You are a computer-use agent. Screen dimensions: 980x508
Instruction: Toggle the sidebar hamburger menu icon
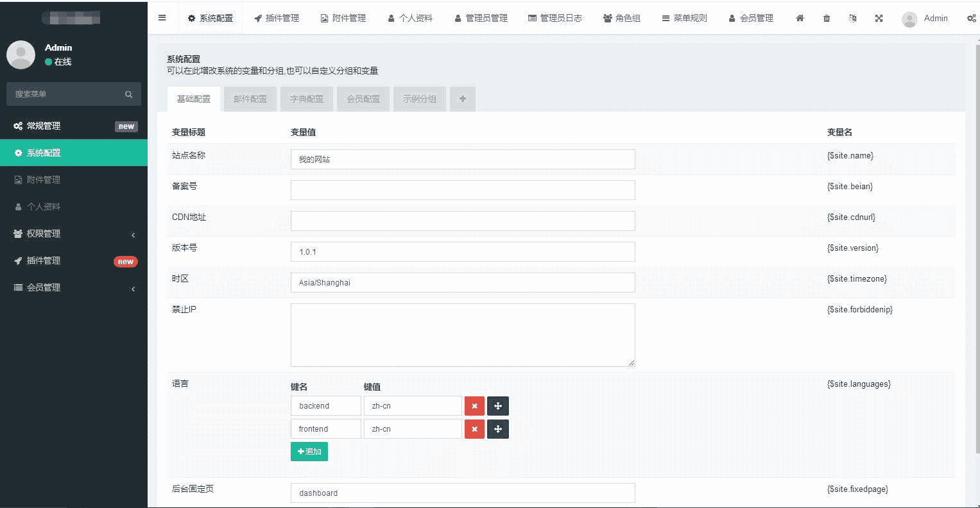click(x=162, y=18)
